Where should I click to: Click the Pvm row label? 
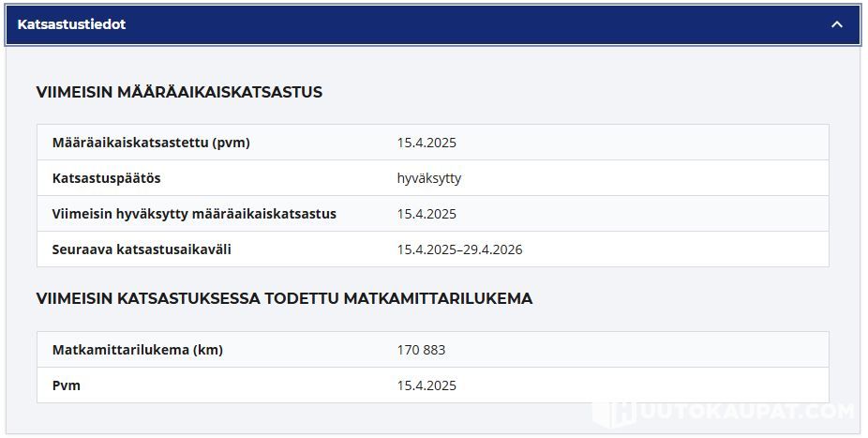tap(67, 385)
